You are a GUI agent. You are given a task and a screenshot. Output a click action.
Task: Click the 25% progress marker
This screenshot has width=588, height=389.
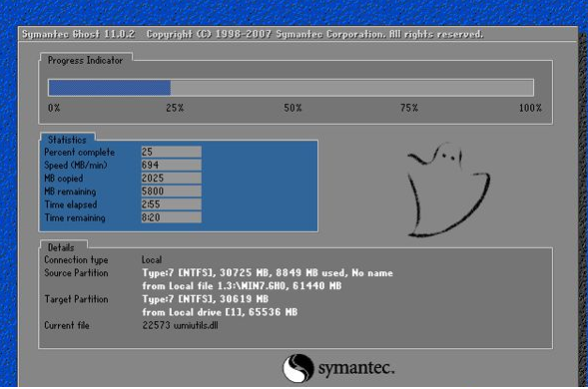175,108
